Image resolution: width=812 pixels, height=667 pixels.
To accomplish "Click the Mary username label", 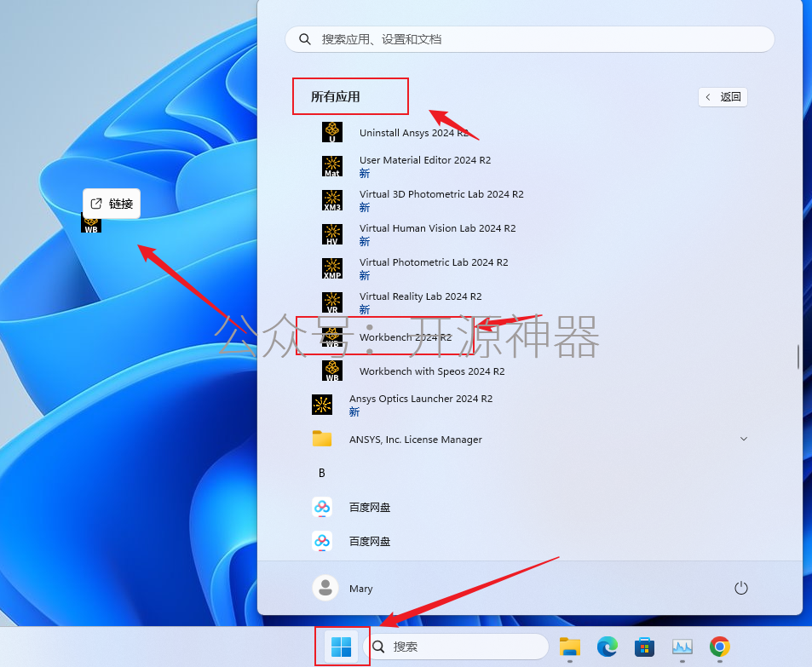I will (x=361, y=589).
